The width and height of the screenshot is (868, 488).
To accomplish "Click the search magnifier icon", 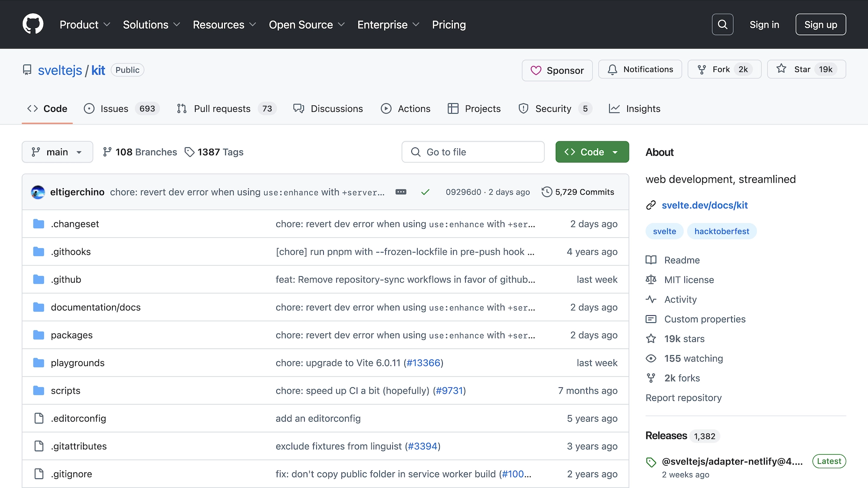I will (723, 24).
